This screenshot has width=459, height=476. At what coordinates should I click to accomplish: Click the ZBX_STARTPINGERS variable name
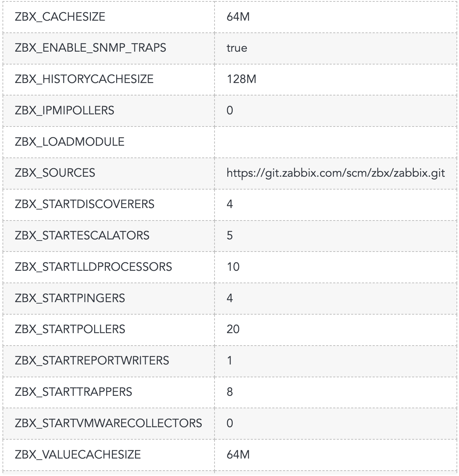(70, 298)
